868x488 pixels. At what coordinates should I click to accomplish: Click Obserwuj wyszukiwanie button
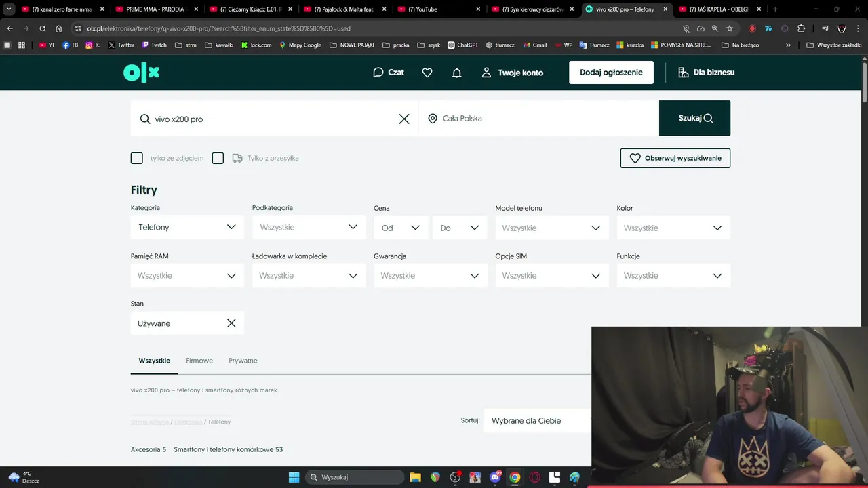[675, 158]
